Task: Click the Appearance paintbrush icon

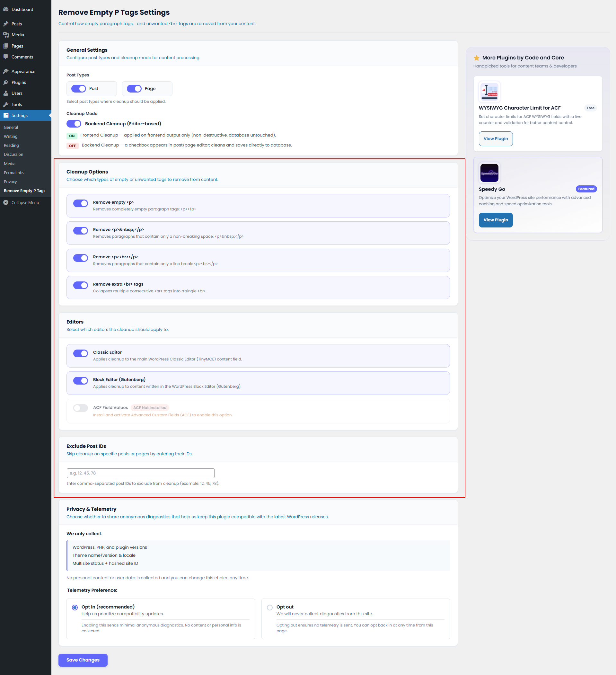Action: click(6, 71)
